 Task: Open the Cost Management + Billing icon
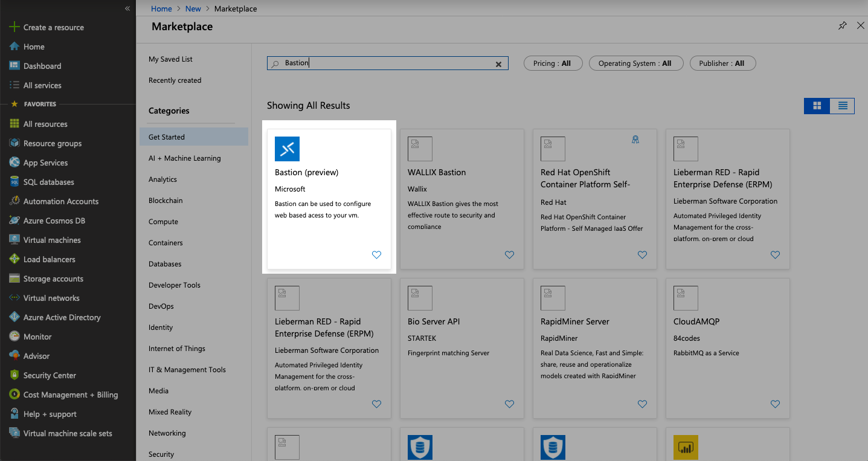14,395
